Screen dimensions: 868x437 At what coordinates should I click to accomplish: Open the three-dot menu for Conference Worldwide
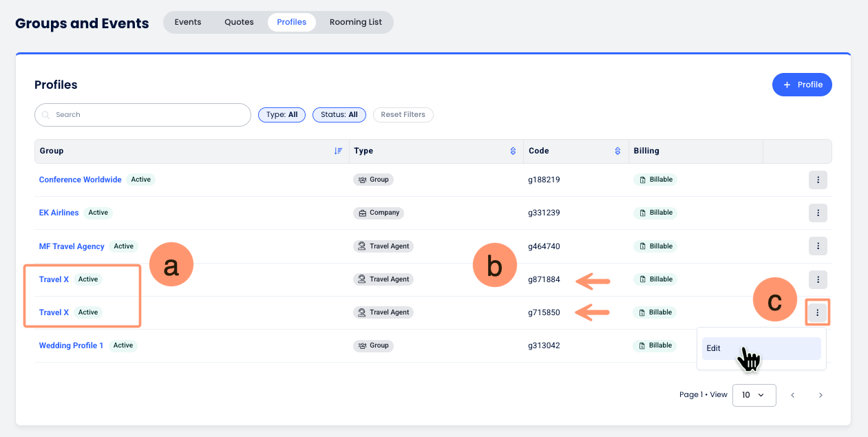click(x=817, y=180)
